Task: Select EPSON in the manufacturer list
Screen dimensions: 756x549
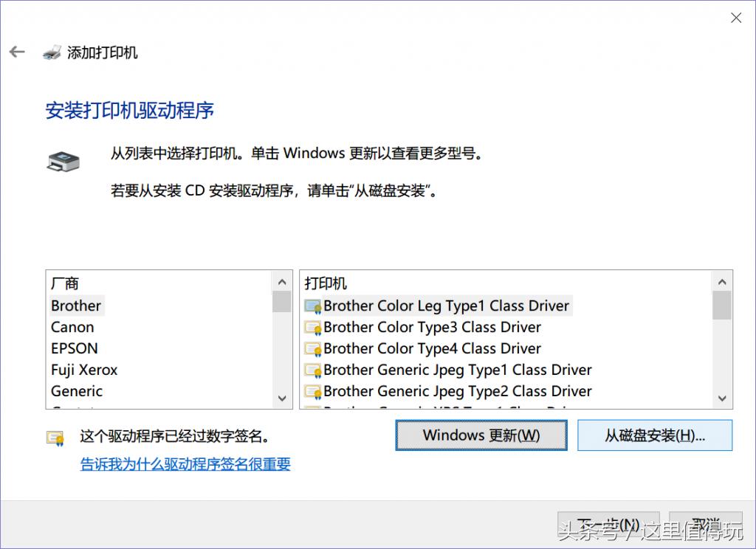Action: point(74,348)
